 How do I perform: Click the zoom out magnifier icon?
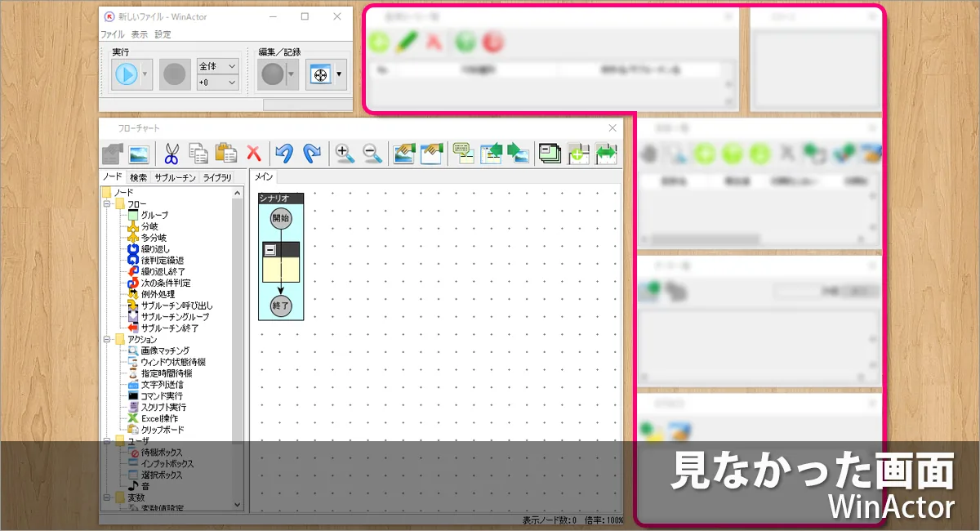click(372, 153)
